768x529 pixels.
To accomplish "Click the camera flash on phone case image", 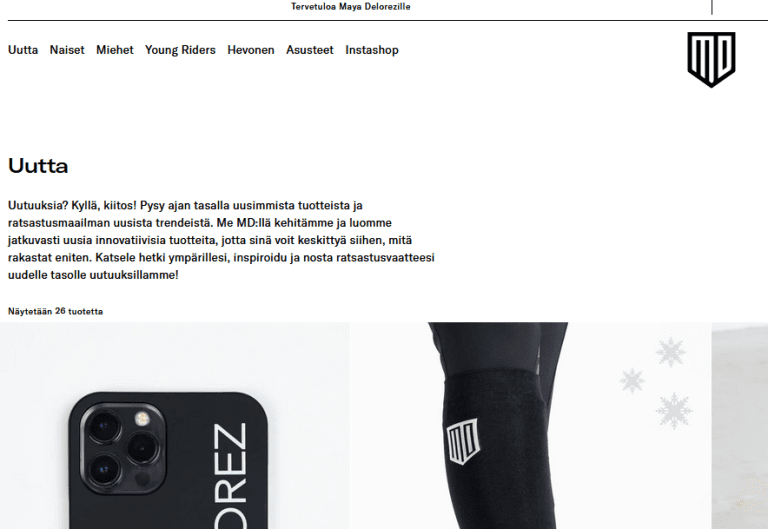I will [x=142, y=418].
